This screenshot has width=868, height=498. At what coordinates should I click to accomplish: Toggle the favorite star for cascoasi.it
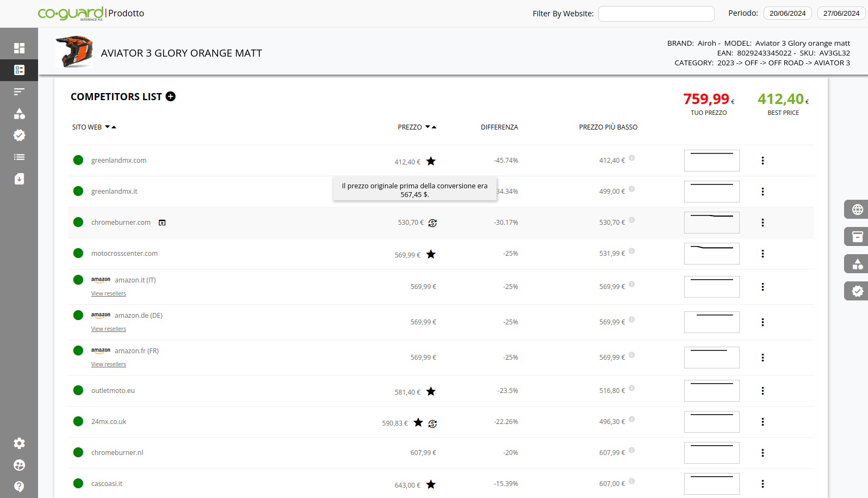pos(431,484)
